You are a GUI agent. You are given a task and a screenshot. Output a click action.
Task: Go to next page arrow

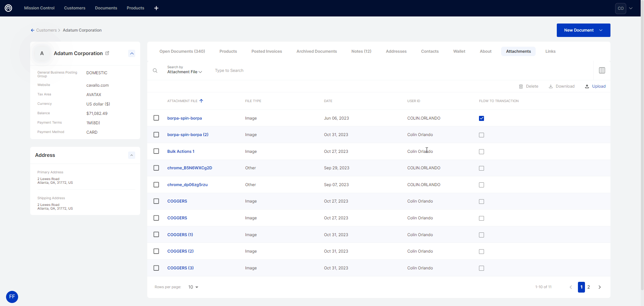[x=599, y=287]
